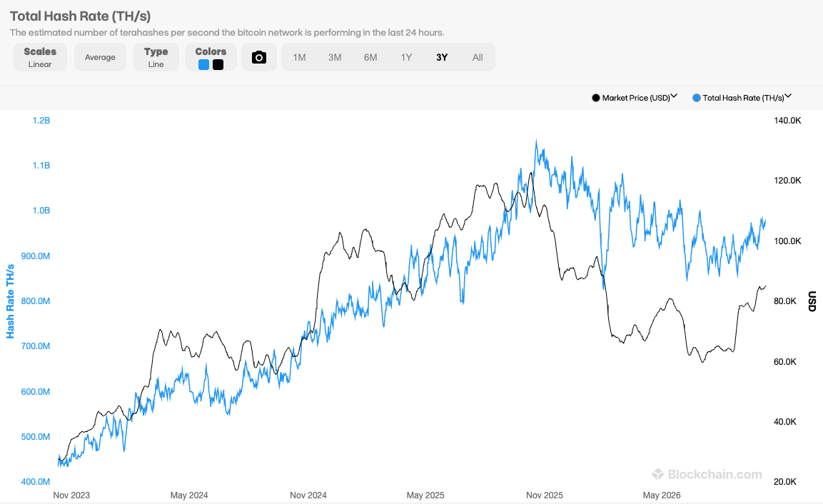
Task: Click the '140.0K' USD axis label
Action: pyautogui.click(x=787, y=120)
